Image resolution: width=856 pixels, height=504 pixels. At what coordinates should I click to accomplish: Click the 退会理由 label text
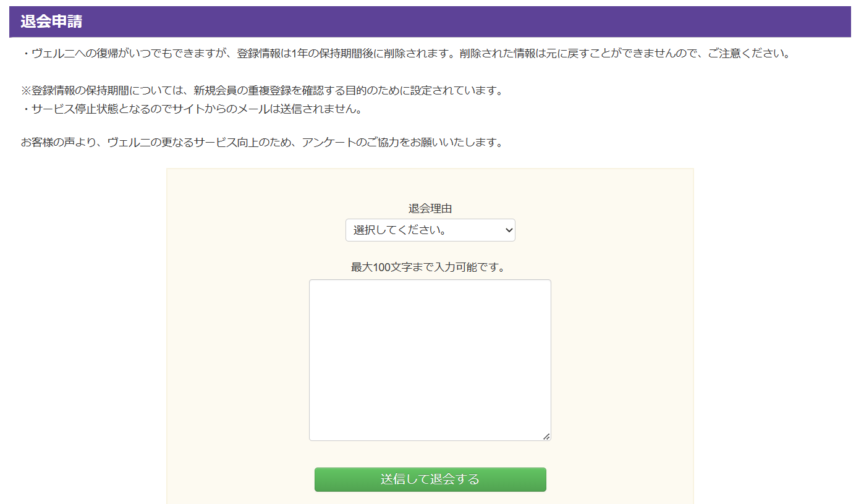[x=430, y=209]
